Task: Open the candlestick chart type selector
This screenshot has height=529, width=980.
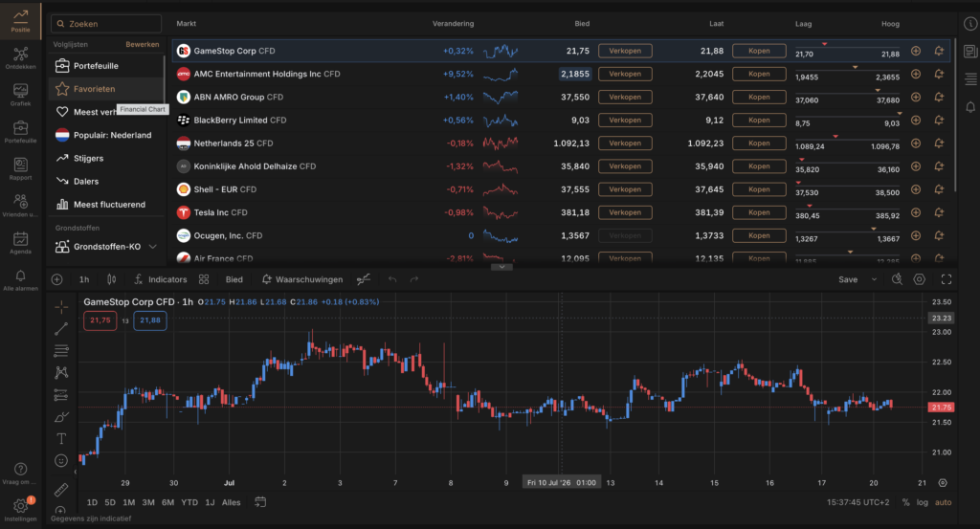Action: 111,279
